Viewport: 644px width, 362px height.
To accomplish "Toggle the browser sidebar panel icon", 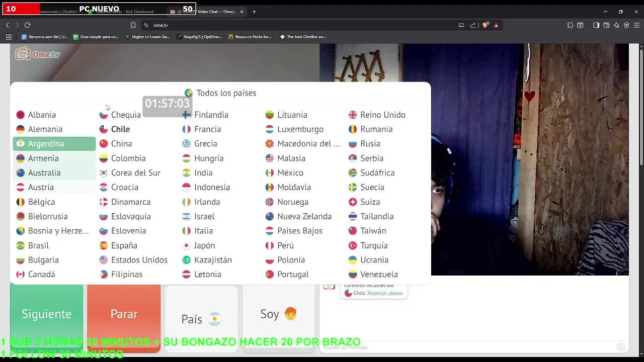I will (596, 25).
